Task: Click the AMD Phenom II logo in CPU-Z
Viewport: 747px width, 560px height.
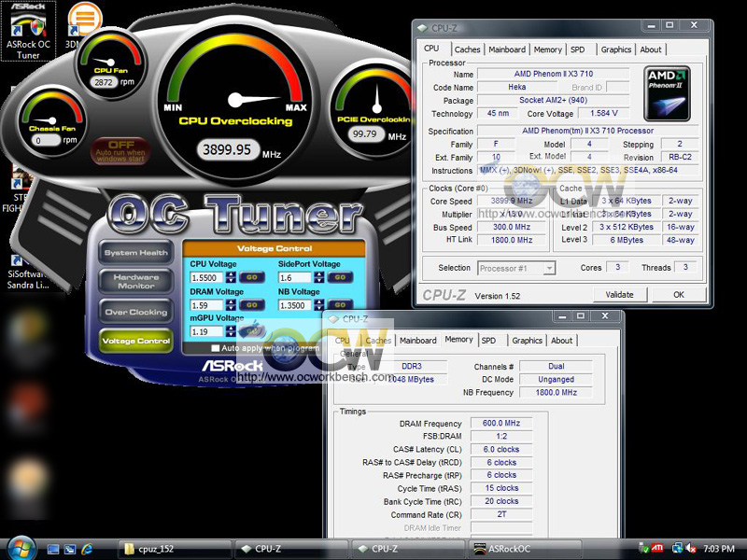Action: tap(667, 93)
